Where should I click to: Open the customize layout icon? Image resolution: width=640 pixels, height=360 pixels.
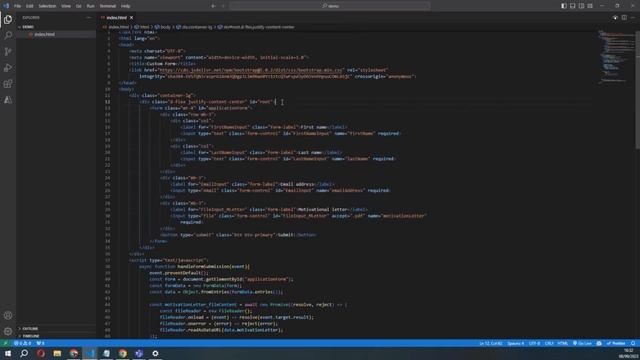coord(590,6)
